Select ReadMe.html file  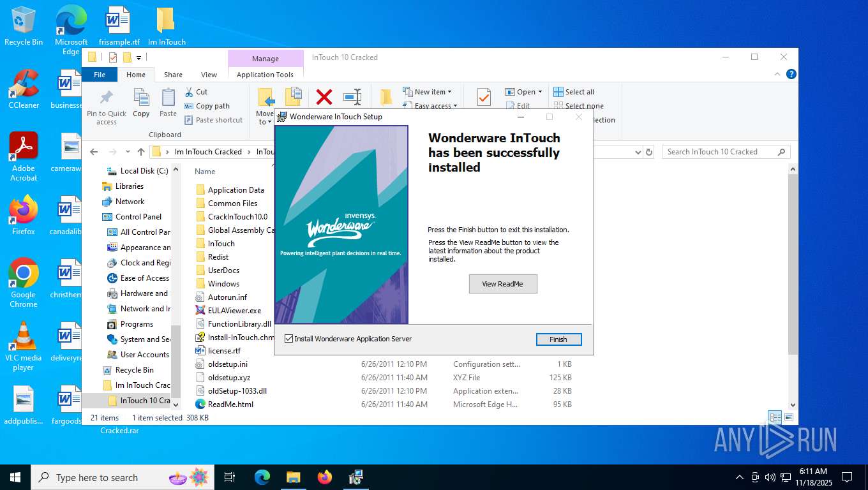225,405
